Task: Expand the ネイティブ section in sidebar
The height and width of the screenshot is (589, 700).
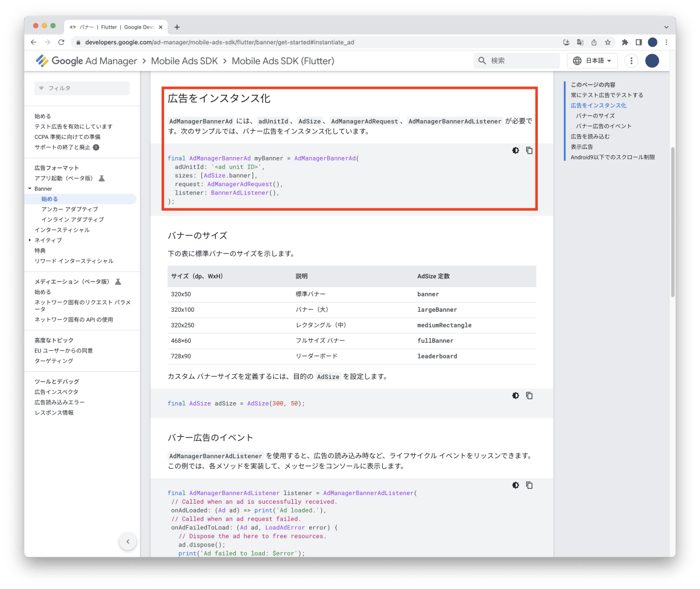Action: pos(30,240)
